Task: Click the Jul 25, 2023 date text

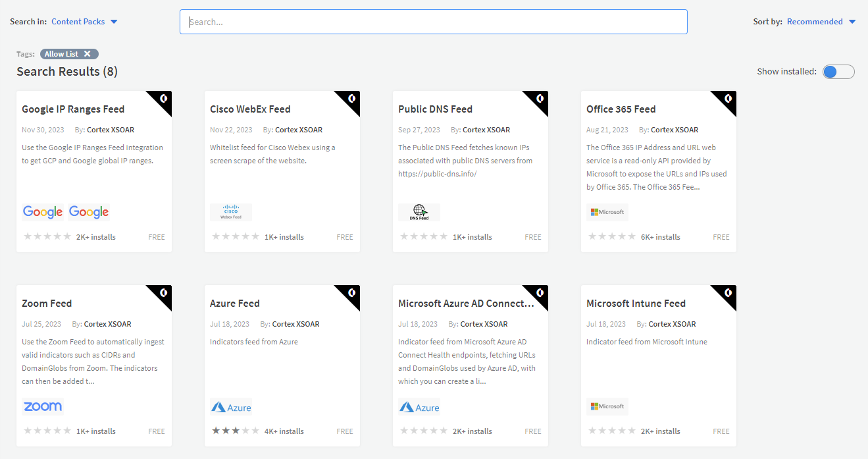Action: [x=41, y=324]
